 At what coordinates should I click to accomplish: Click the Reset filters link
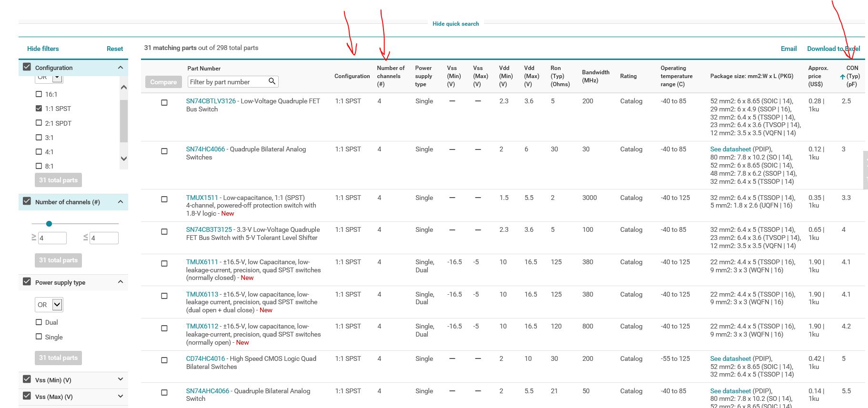point(115,49)
